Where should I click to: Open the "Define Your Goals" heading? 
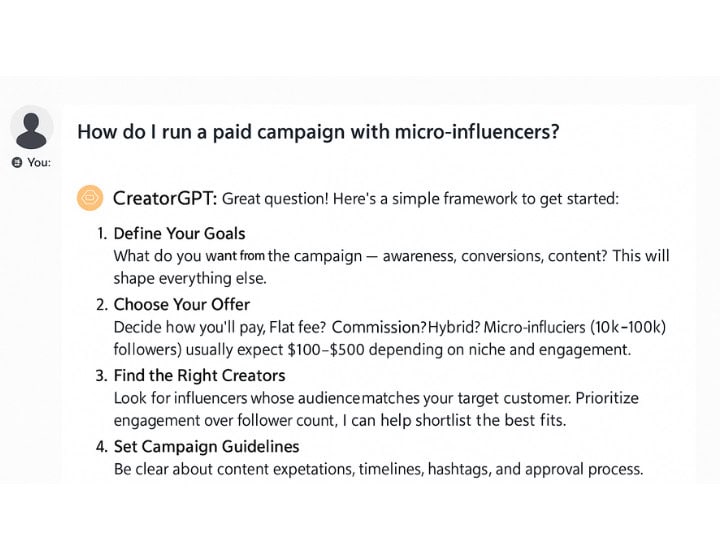tap(179, 233)
